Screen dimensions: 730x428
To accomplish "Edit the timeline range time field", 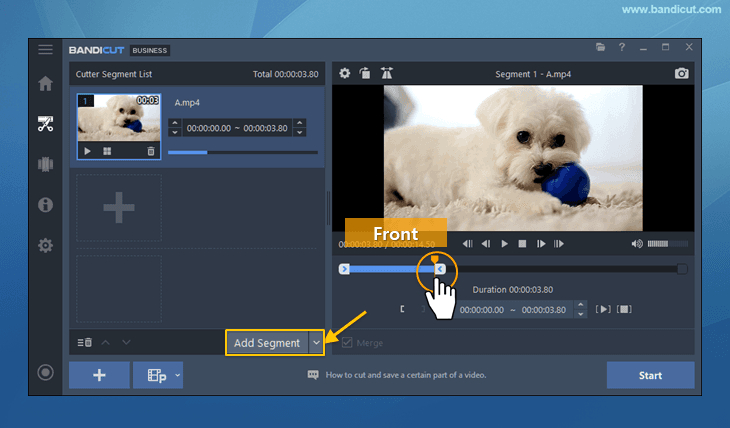I will coord(513,310).
